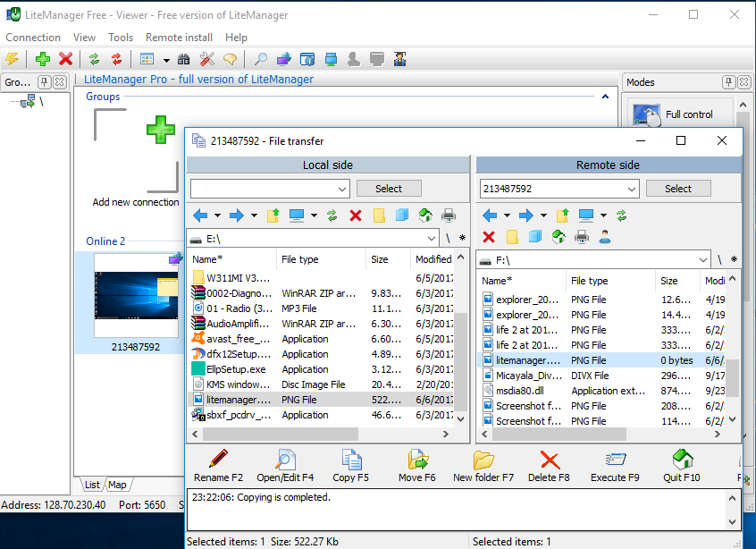The width and height of the screenshot is (756, 549).
Task: Click the Delete F8 button
Action: point(549,466)
